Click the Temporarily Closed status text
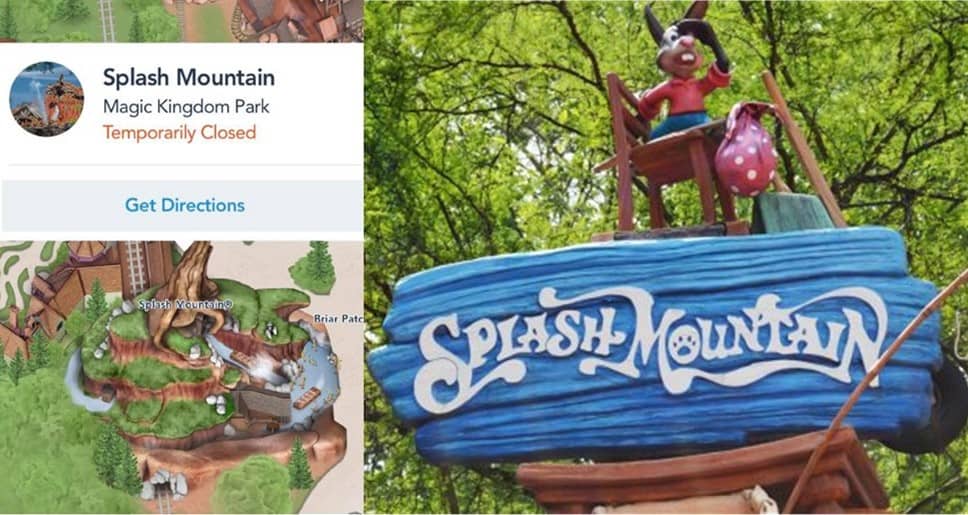This screenshot has height=515, width=968. click(x=179, y=133)
